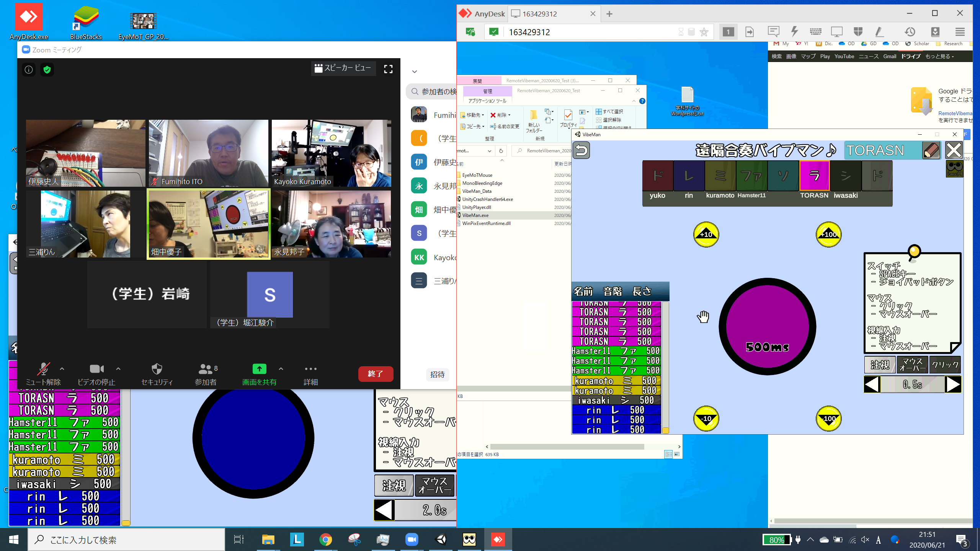Viewport: 980px width, 551px height.
Task: Expand share options arrow next to 画面を共有
Action: coord(281,369)
